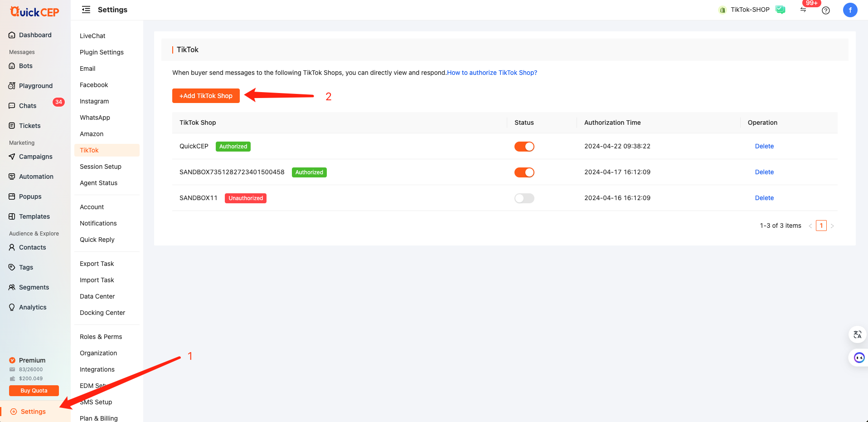Open Data Center menu item

(97, 296)
